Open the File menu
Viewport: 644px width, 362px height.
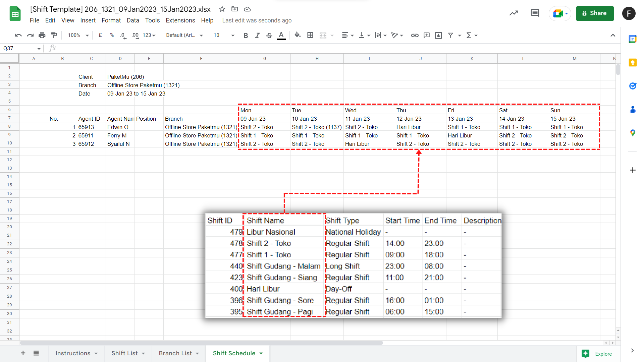(35, 20)
